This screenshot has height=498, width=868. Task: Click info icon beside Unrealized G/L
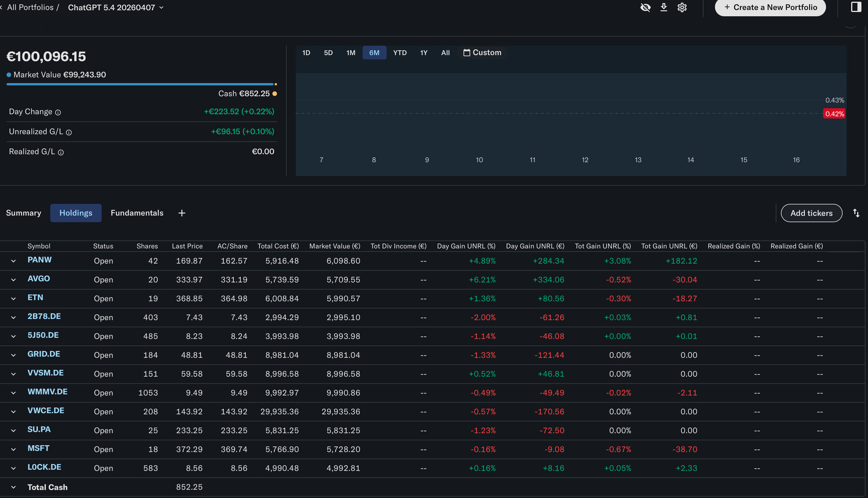coord(69,133)
